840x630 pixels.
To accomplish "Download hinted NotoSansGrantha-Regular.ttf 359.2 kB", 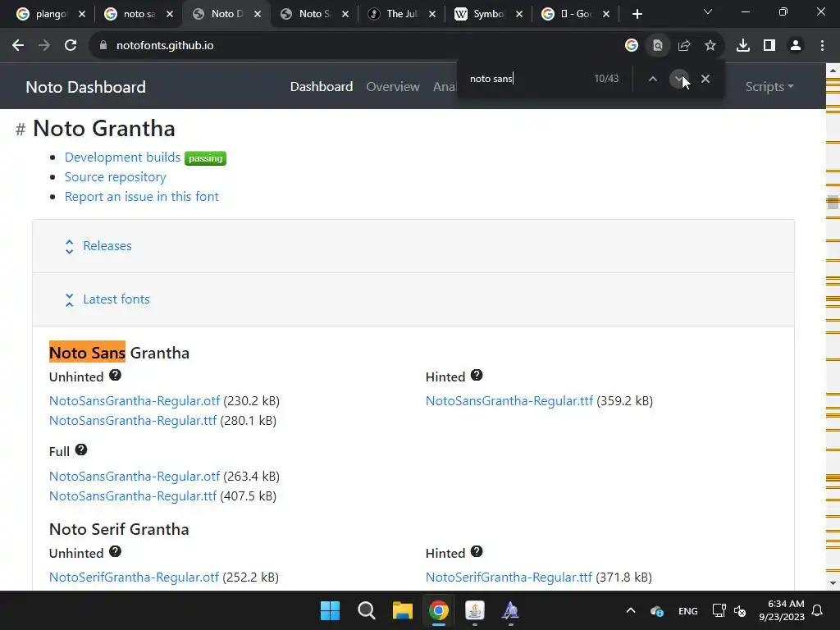I will [509, 400].
